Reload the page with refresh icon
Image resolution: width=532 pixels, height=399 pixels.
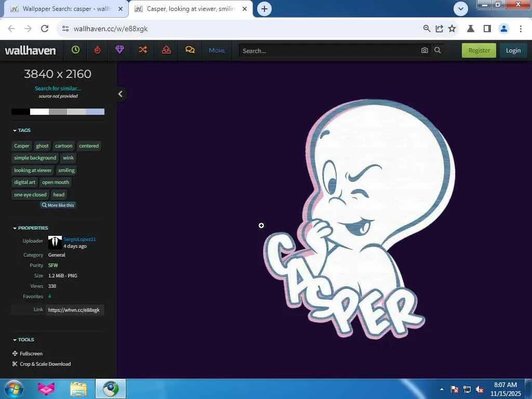pyautogui.click(x=45, y=29)
